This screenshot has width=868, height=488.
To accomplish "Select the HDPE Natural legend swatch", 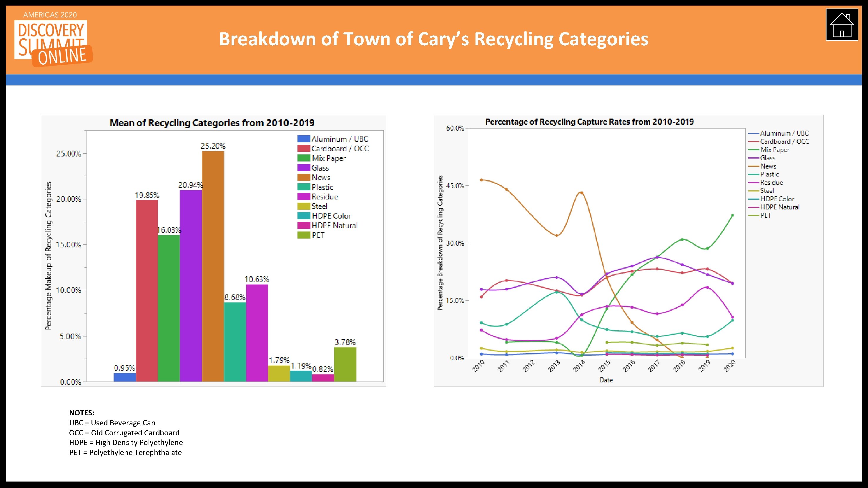I will click(303, 226).
